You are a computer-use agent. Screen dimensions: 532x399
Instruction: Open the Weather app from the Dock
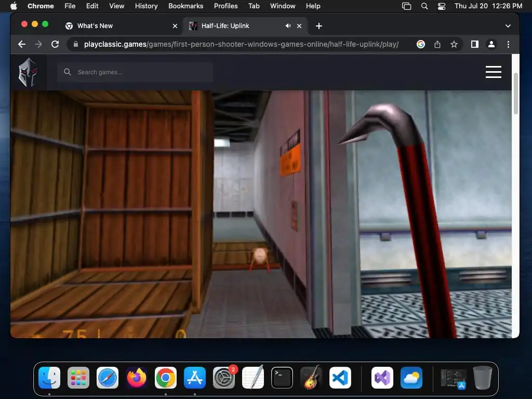click(411, 378)
